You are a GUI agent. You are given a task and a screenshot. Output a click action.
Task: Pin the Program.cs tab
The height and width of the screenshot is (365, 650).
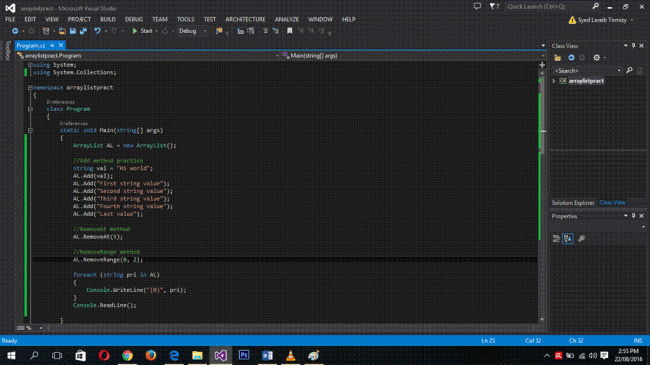point(52,45)
